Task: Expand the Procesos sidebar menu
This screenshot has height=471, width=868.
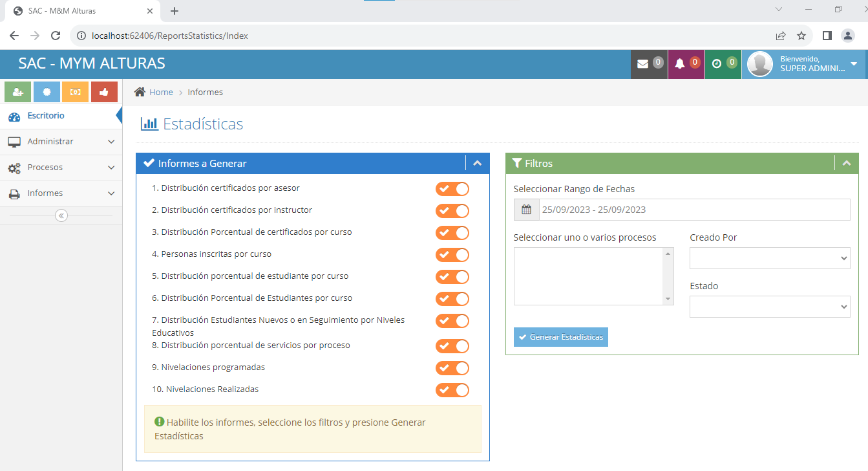Action: point(61,168)
